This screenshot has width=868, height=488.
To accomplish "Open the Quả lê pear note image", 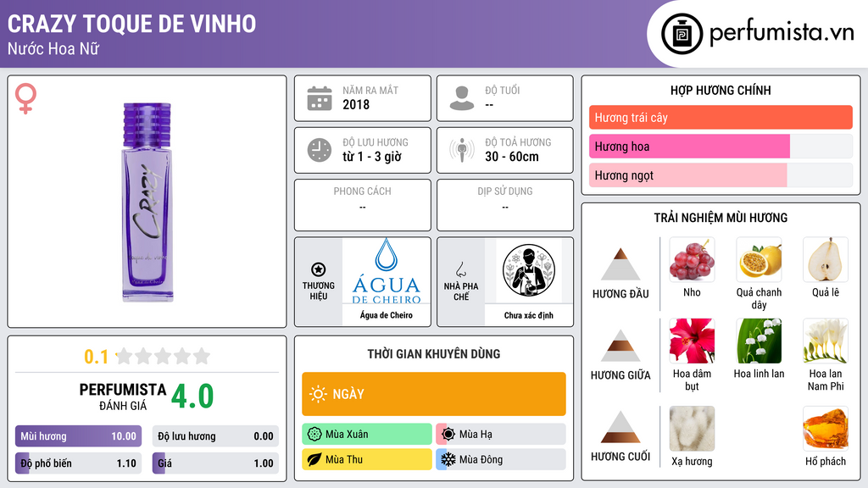I will click(826, 259).
